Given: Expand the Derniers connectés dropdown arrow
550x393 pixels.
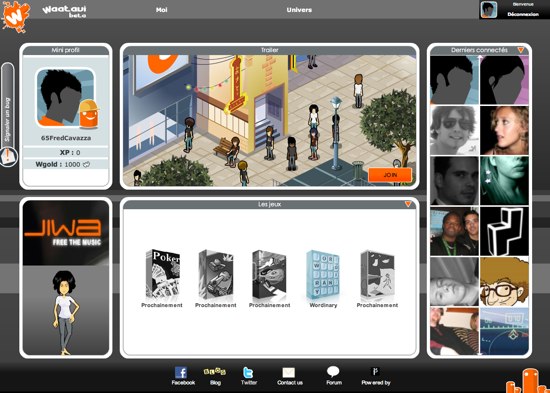Looking at the screenshot, I should (x=521, y=50).
